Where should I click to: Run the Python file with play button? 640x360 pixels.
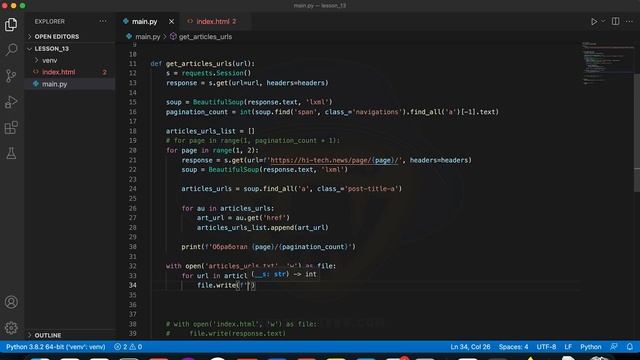pos(594,21)
